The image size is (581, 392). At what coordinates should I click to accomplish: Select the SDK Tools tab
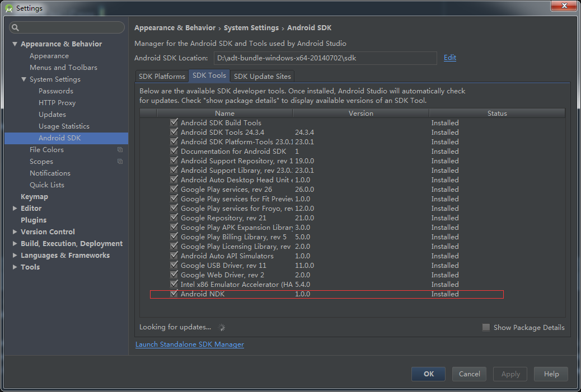(209, 75)
